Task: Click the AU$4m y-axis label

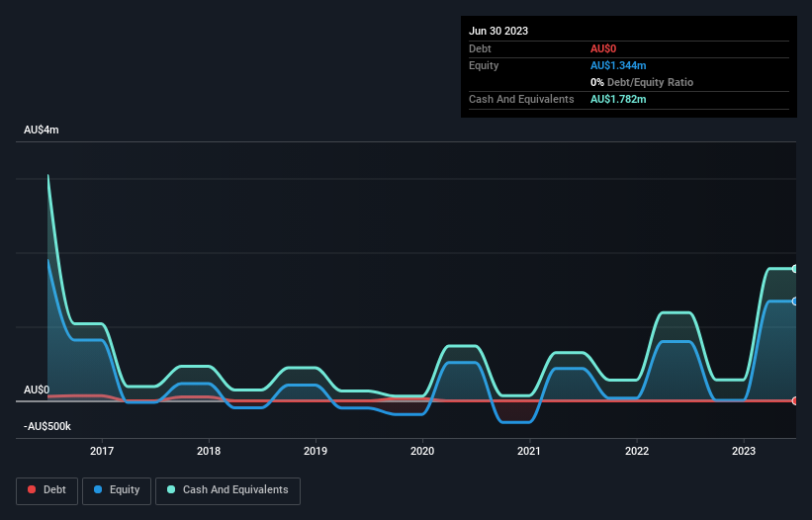Action: click(x=42, y=130)
